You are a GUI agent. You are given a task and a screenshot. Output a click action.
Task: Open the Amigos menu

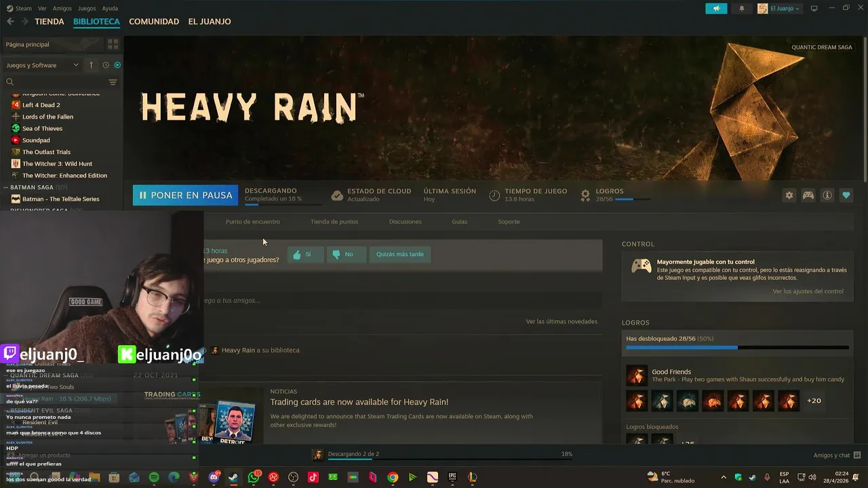(x=62, y=8)
